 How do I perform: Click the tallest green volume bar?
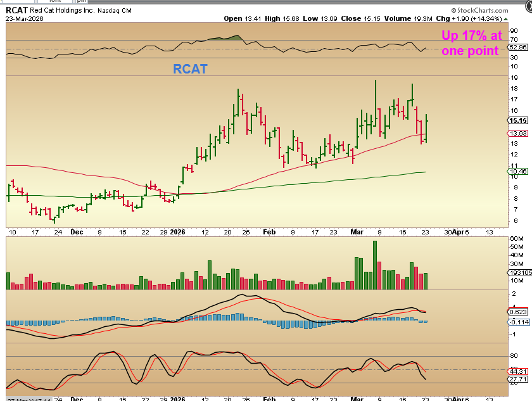coord(375,265)
